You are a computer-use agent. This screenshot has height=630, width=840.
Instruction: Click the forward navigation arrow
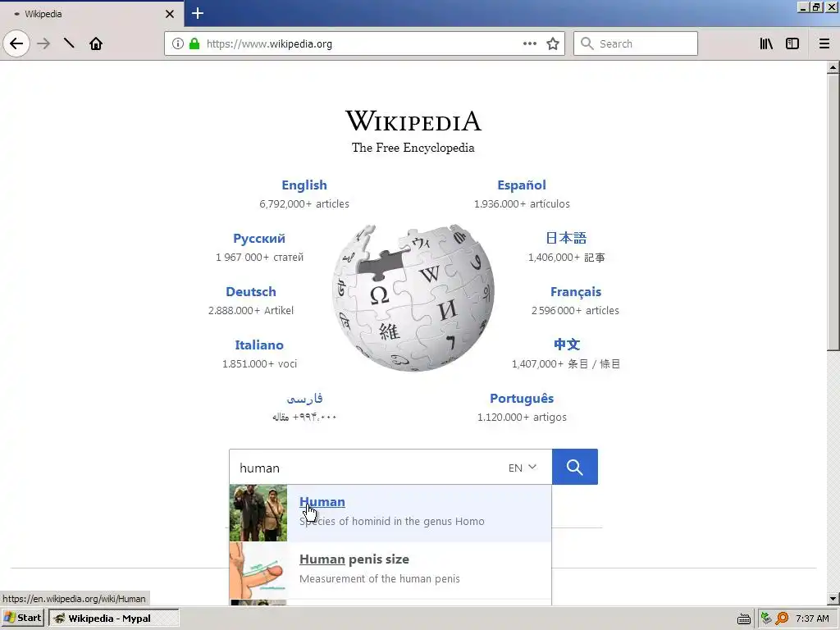(43, 43)
